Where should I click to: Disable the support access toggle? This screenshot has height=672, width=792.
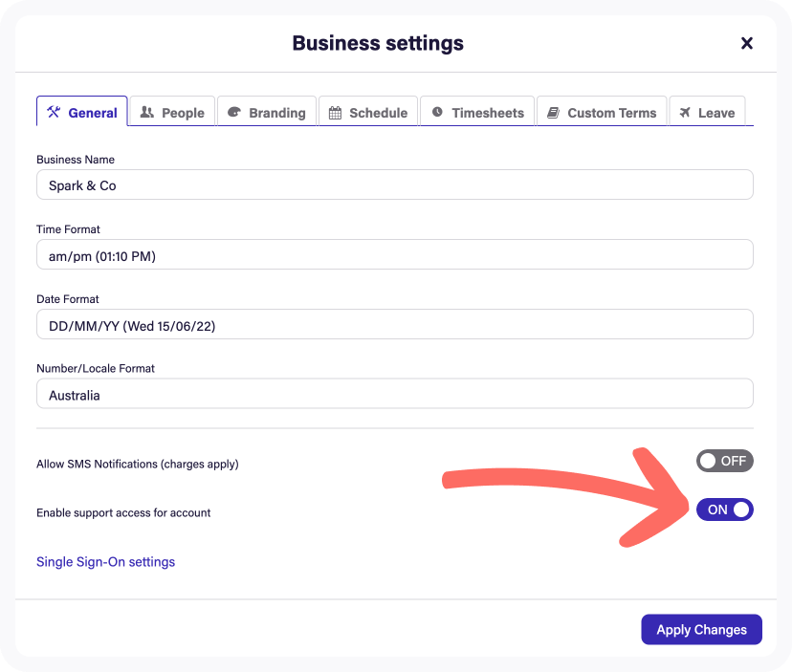725,509
